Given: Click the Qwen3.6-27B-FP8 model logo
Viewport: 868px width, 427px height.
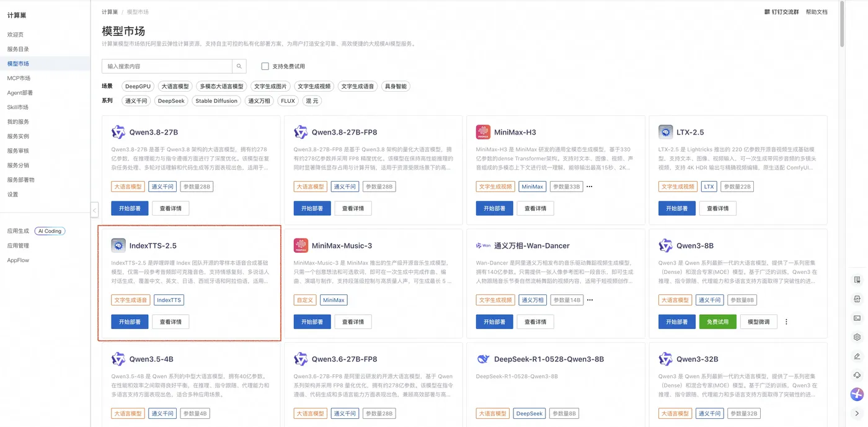Looking at the screenshot, I should [300, 359].
